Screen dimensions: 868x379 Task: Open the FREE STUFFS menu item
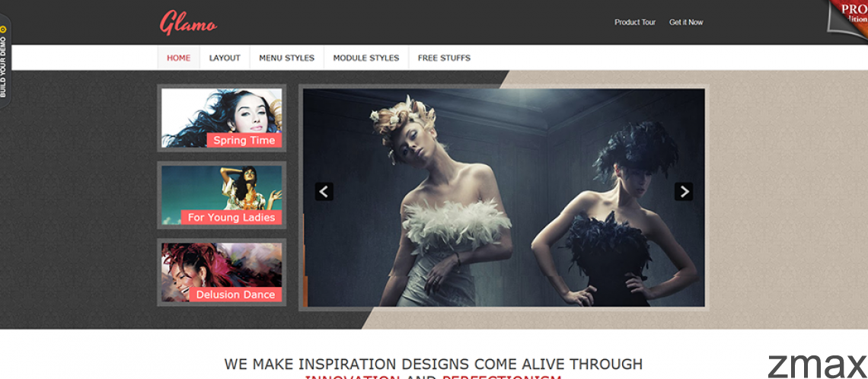(x=444, y=58)
